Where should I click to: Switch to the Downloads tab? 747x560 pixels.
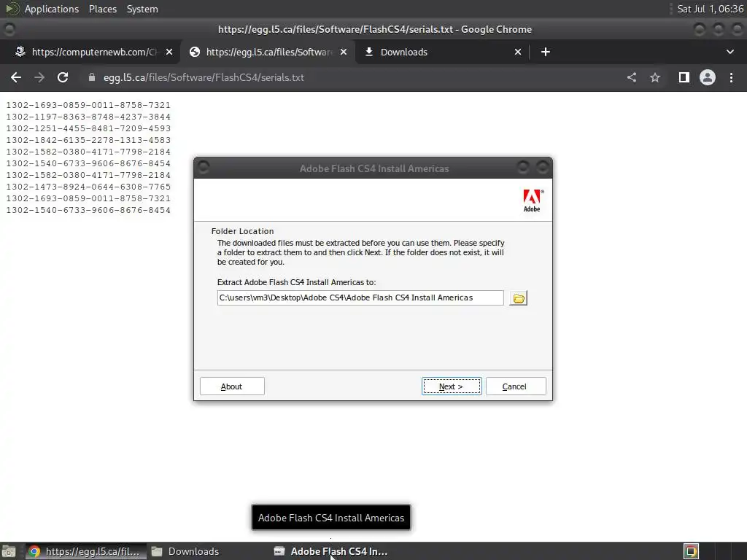coord(442,52)
